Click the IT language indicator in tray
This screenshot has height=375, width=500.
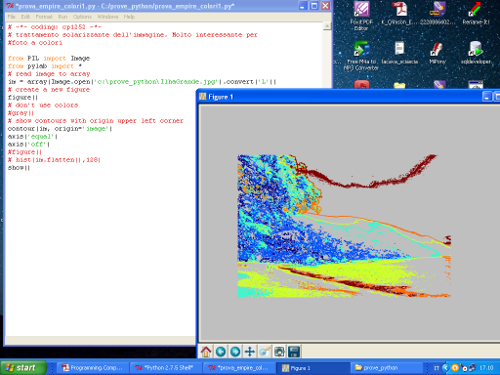(436, 368)
